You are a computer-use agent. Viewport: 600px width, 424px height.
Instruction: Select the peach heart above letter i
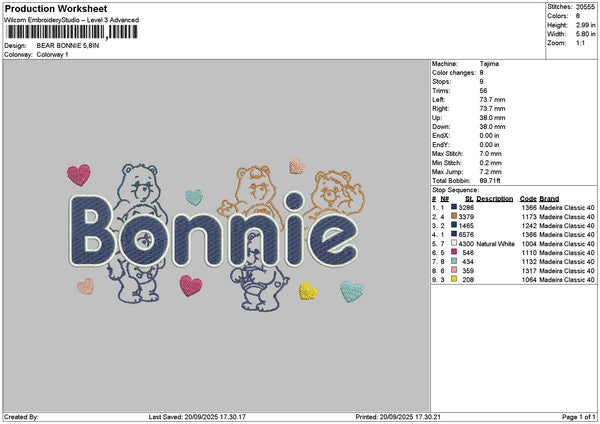click(x=297, y=166)
